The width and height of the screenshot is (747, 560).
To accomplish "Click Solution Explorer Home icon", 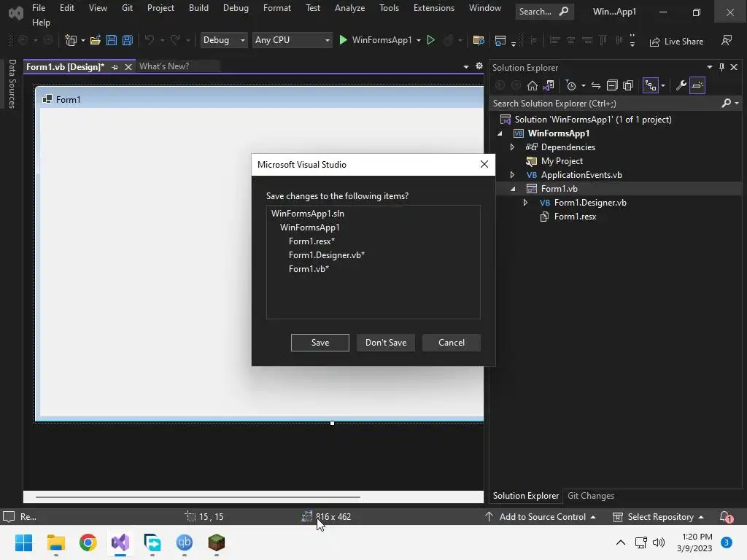I will pos(532,85).
